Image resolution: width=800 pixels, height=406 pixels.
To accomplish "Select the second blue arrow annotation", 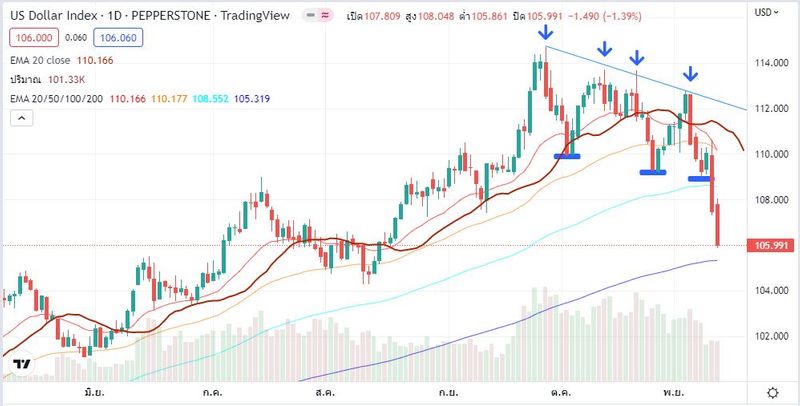I will tap(604, 49).
